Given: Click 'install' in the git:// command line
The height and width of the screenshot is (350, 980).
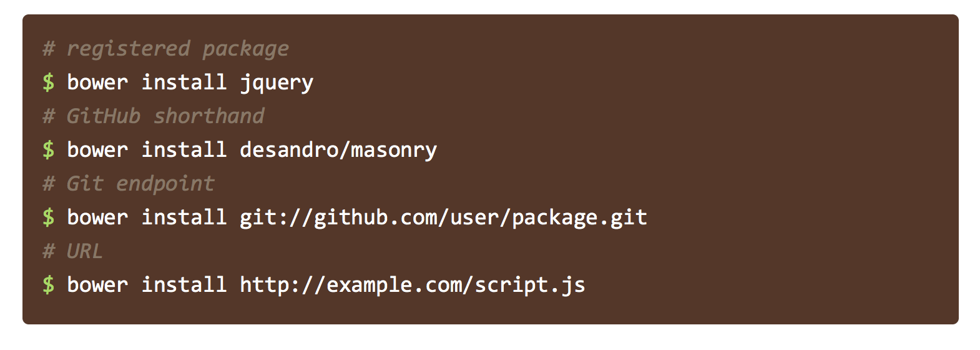Looking at the screenshot, I should [184, 217].
